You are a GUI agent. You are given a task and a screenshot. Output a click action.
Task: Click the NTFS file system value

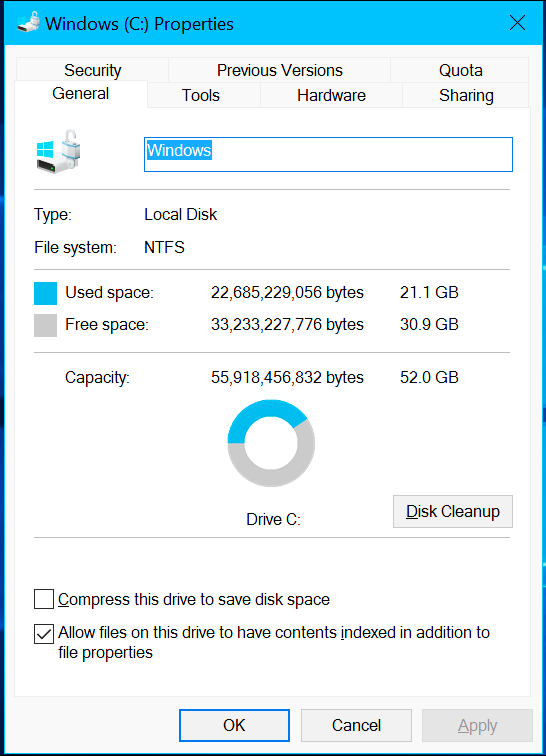164,247
